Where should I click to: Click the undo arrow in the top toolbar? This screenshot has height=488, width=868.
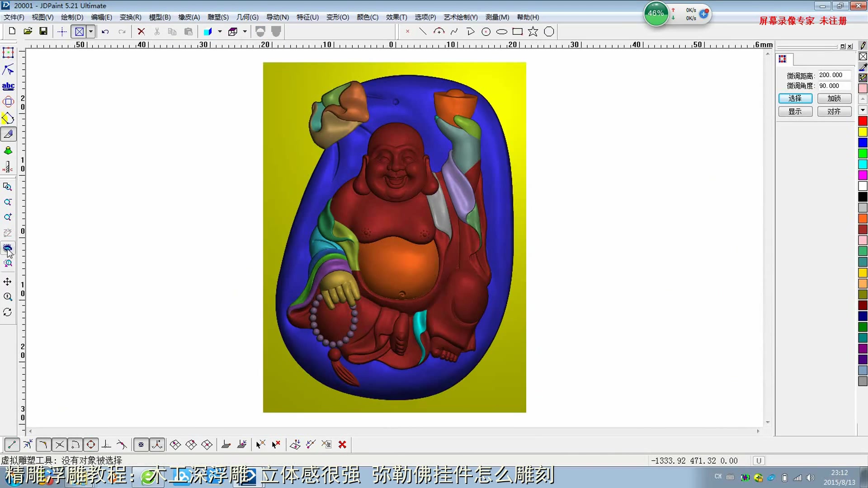pyautogui.click(x=105, y=32)
